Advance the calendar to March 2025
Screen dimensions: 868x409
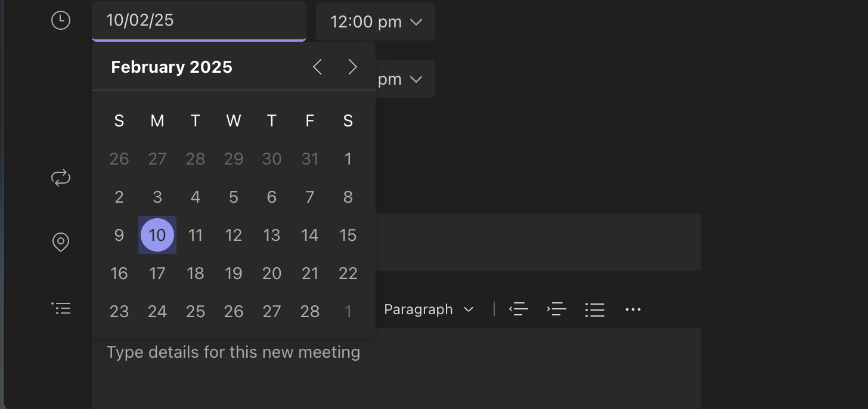(x=352, y=67)
